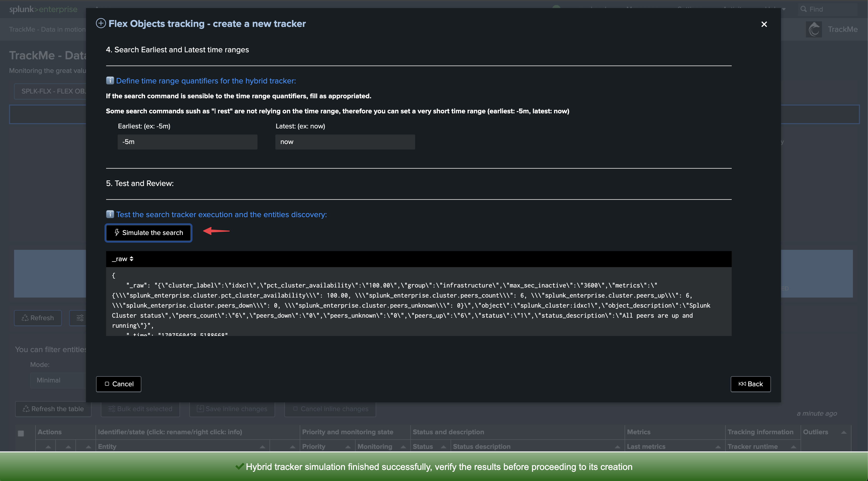The height and width of the screenshot is (481, 868).
Task: Go Back to the previous step
Action: 750,384
